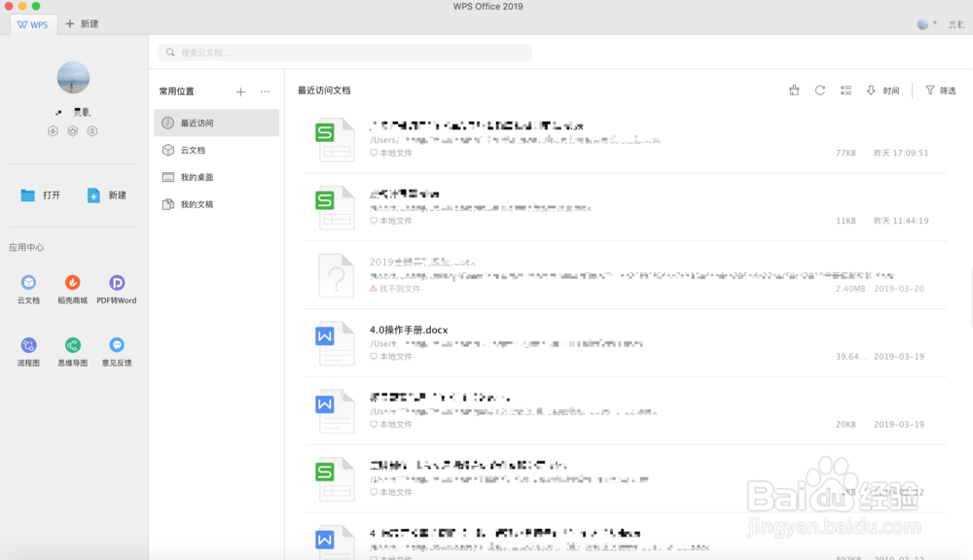Select 我的文稿 in the locations list

217,204
